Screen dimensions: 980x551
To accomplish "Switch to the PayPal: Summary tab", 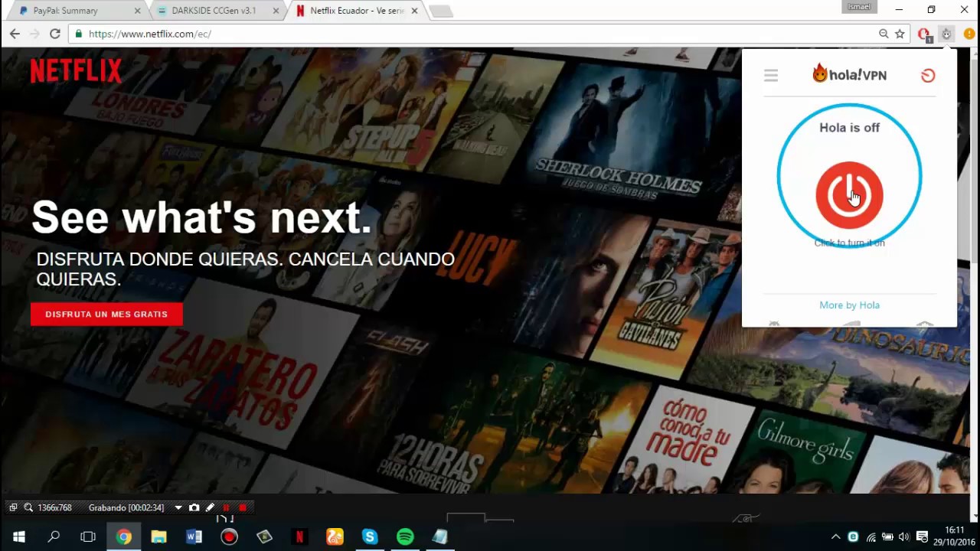I will [x=77, y=11].
